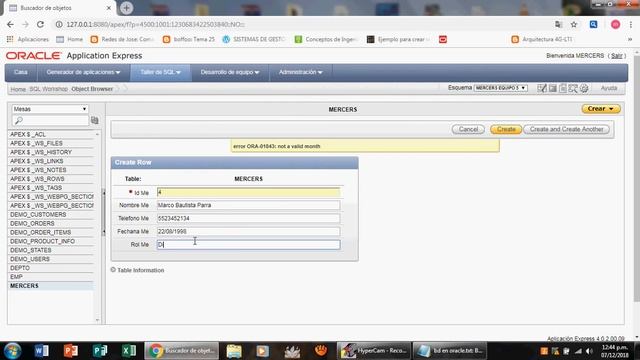
Task: Go to the Casa tab
Action: point(21,72)
